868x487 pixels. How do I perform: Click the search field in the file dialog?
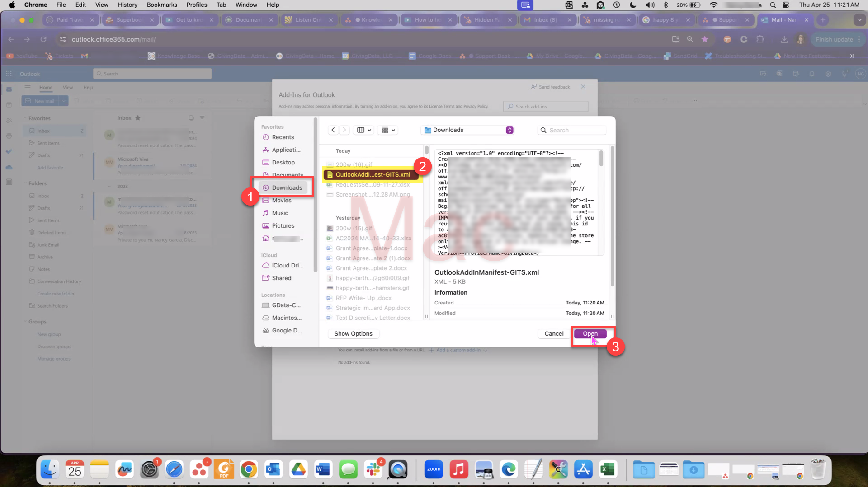point(571,130)
